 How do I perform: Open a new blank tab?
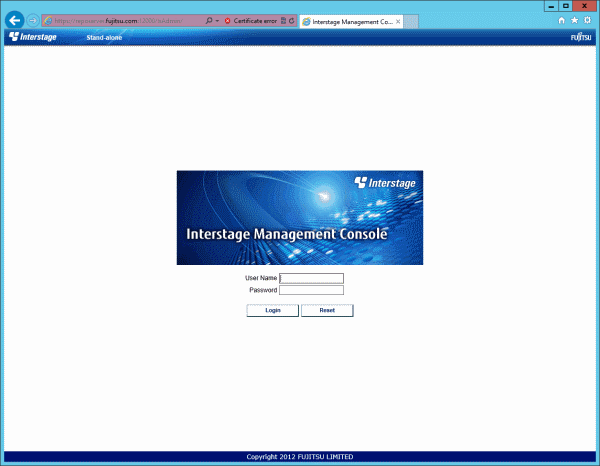(x=411, y=22)
